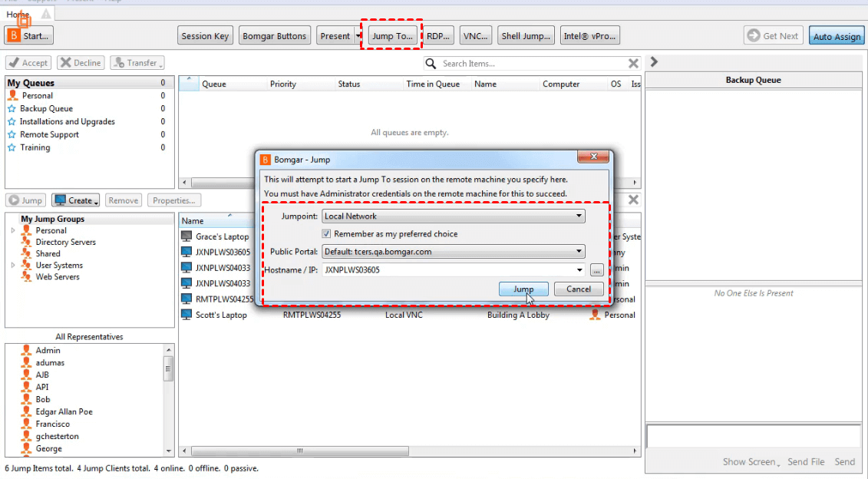Click into the Search Items field
The height and width of the screenshot is (479, 868).
531,64
